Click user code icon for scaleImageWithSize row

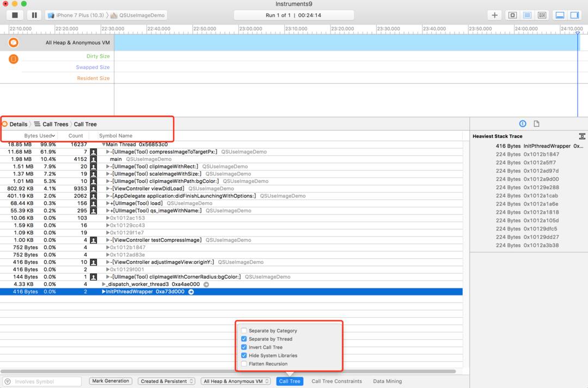tap(94, 174)
